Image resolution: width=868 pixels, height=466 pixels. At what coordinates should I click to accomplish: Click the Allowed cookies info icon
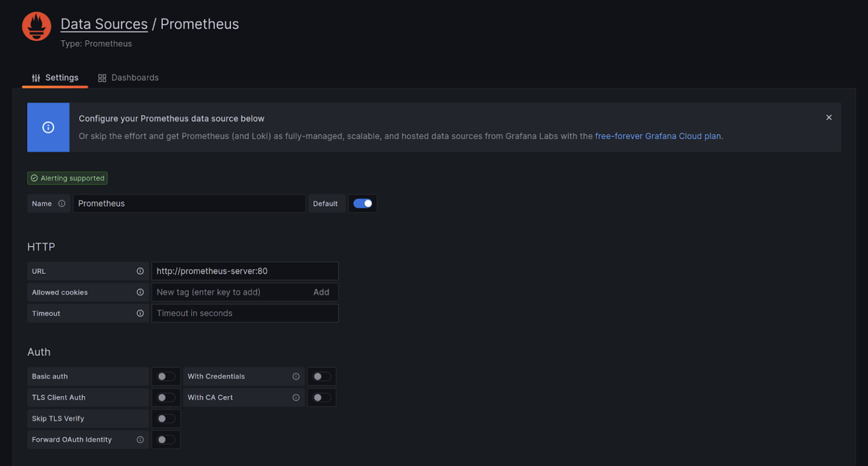[140, 292]
